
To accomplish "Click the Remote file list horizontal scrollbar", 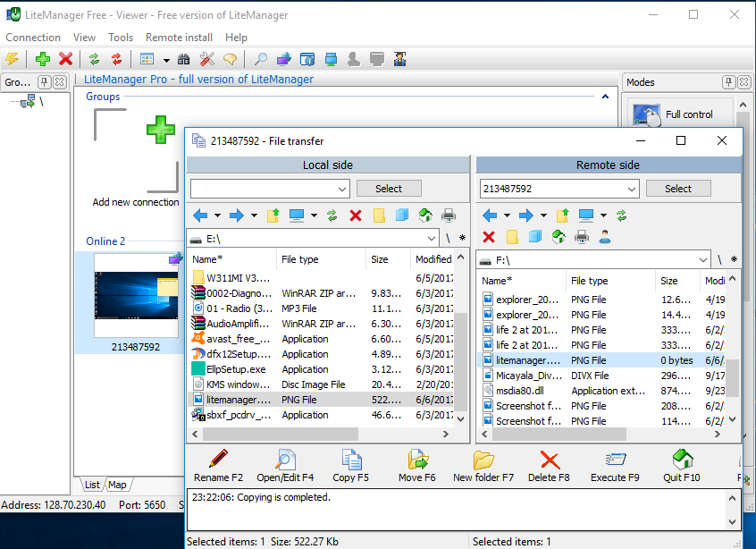I will (x=601, y=435).
